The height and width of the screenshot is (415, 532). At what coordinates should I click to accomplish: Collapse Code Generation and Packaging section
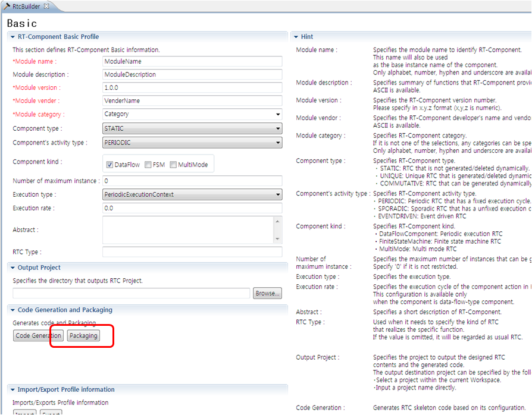pos(12,310)
